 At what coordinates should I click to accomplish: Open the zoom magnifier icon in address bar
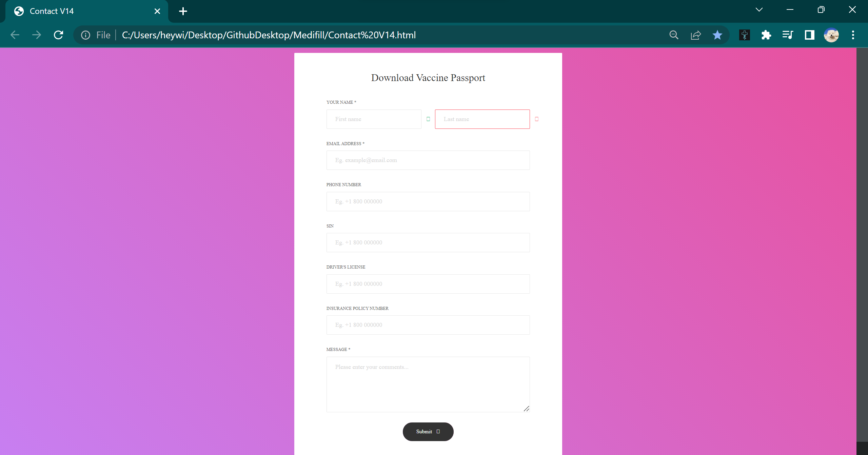coord(674,35)
